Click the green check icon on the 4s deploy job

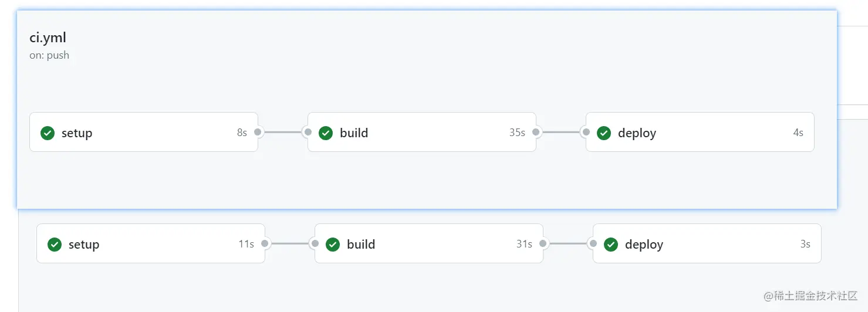click(x=604, y=133)
